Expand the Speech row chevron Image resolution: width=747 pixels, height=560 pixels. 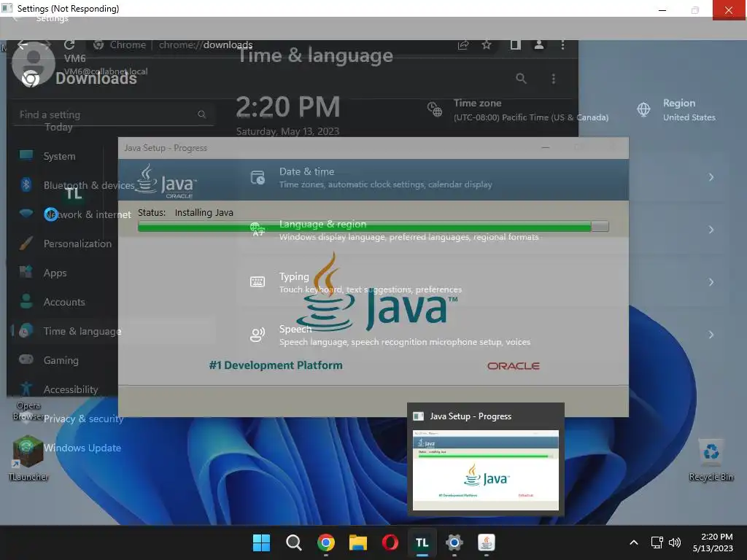(711, 335)
